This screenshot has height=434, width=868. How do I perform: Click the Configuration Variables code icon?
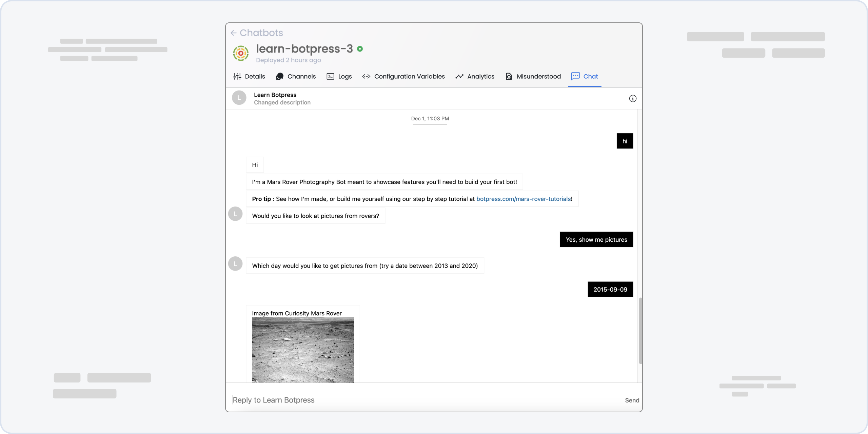pyautogui.click(x=366, y=76)
